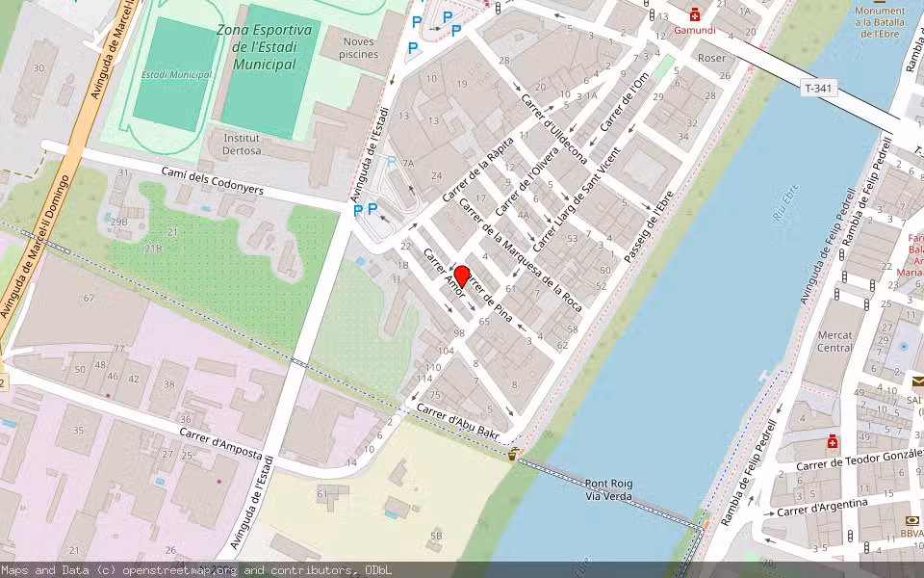Click the Pont Roig Via Verda label
The width and height of the screenshot is (924, 578).
pyautogui.click(x=609, y=490)
